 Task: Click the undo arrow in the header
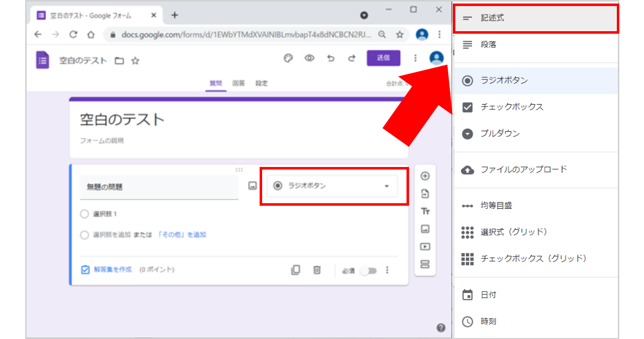pyautogui.click(x=331, y=58)
